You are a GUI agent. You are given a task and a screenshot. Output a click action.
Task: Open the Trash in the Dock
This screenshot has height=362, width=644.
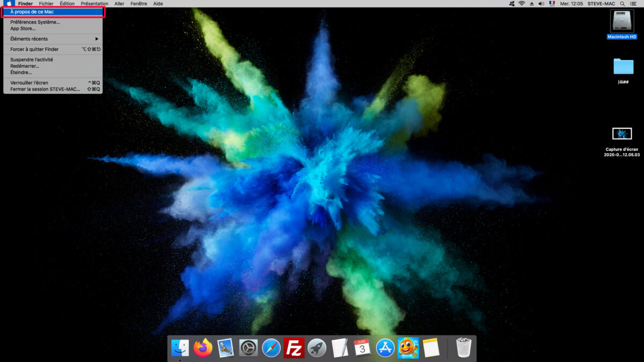click(x=463, y=348)
